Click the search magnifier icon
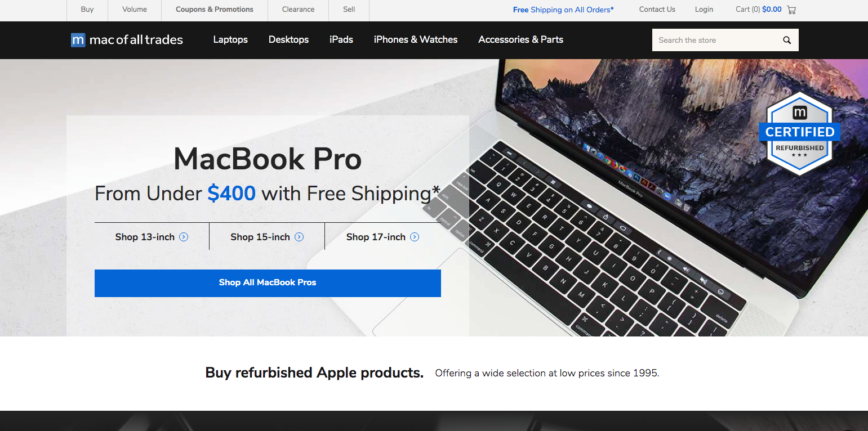The width and height of the screenshot is (868, 431). coord(787,40)
